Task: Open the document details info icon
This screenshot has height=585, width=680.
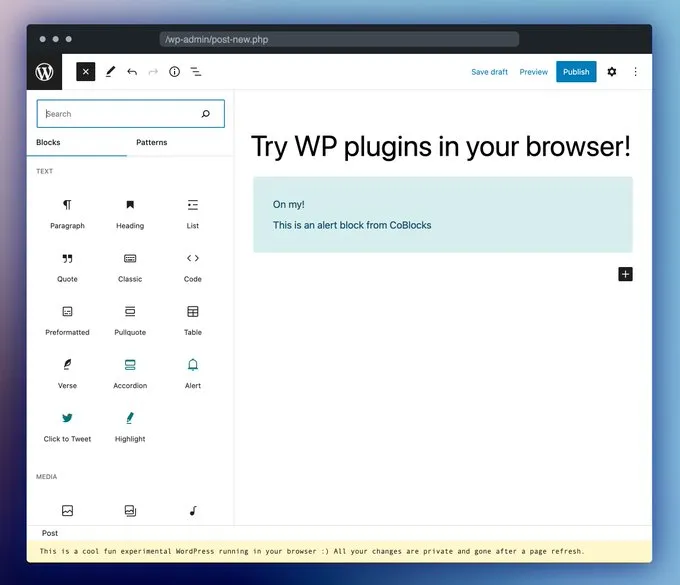Action: (174, 72)
